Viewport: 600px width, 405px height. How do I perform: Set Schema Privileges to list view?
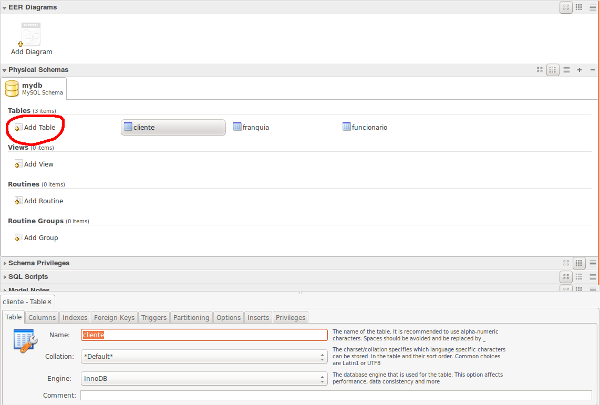pyautogui.click(x=593, y=263)
